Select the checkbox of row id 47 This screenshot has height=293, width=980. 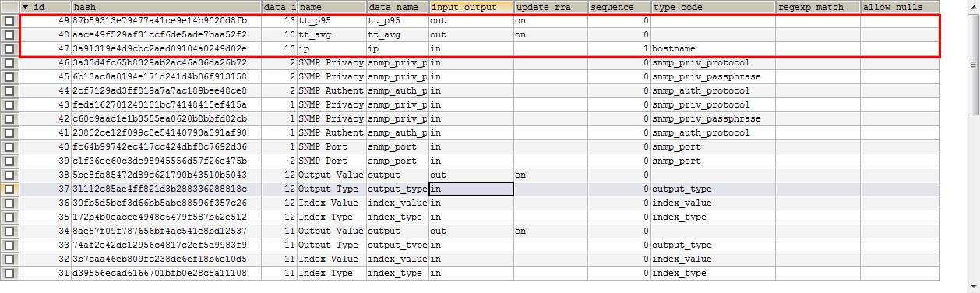point(9,49)
